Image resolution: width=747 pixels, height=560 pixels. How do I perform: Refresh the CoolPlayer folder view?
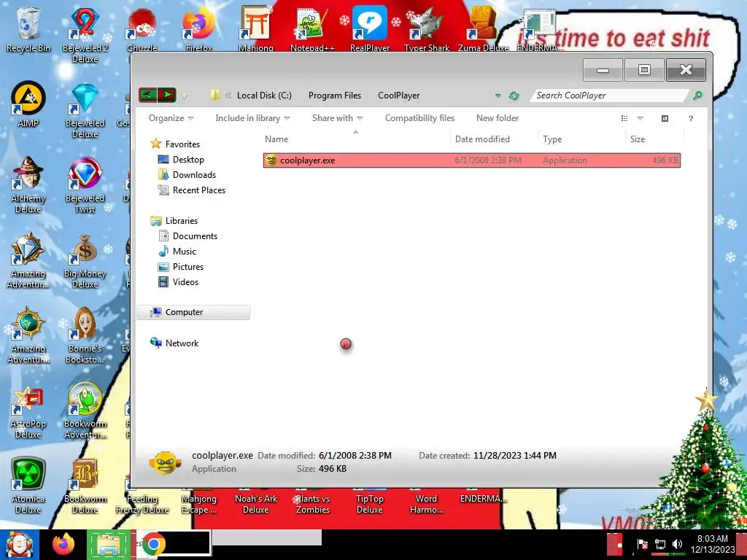(x=514, y=96)
